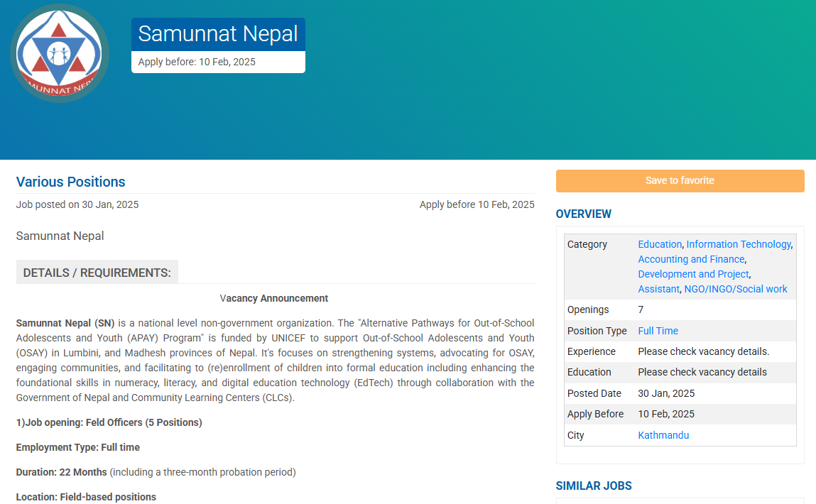The width and height of the screenshot is (816, 504).
Task: Open the Development and Project category link
Action: point(693,274)
